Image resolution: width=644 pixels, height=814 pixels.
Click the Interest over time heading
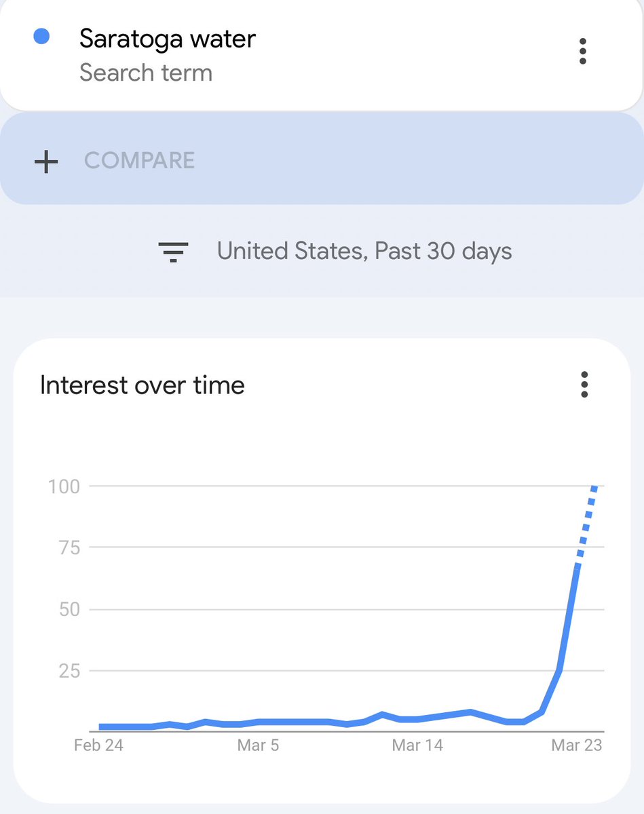[142, 385]
